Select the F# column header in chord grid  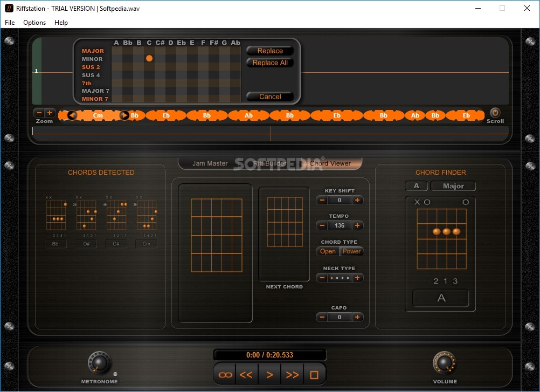tap(214, 43)
